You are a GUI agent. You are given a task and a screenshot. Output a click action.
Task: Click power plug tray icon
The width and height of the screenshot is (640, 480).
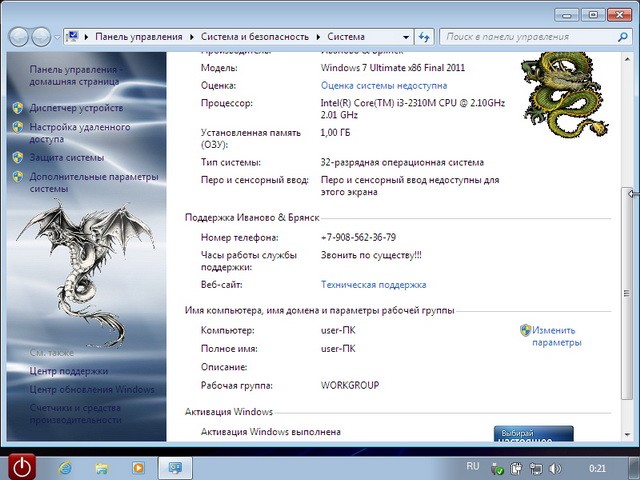(x=516, y=469)
